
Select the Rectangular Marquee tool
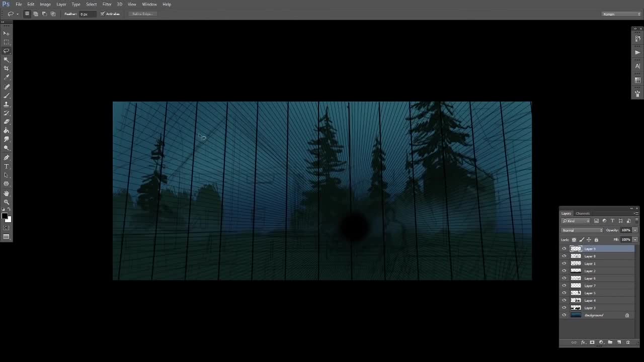tap(7, 42)
